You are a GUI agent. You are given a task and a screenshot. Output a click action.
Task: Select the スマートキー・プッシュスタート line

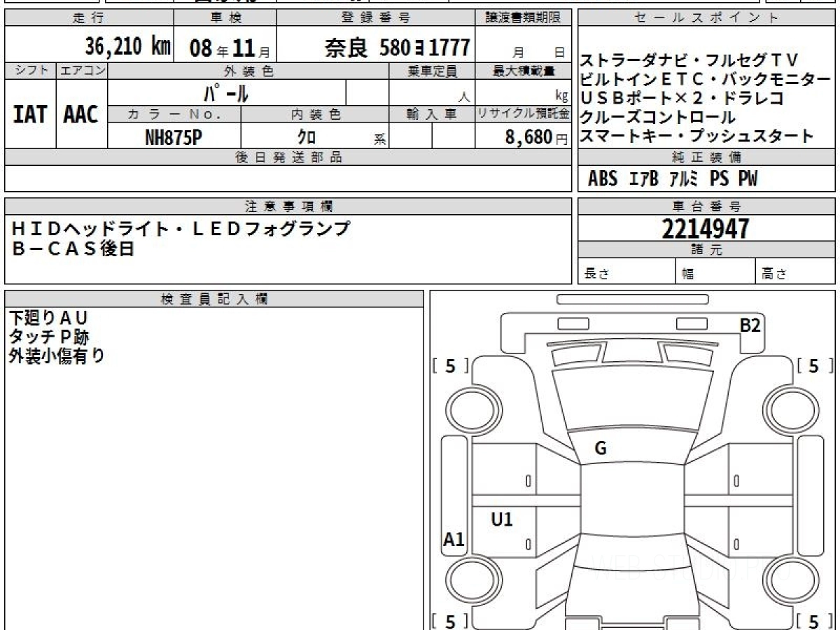coord(697,136)
